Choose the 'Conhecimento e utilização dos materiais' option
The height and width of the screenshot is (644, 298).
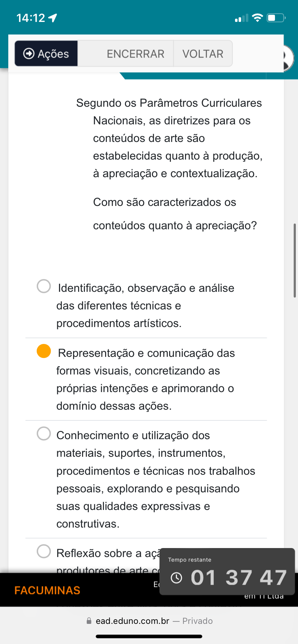click(x=44, y=433)
